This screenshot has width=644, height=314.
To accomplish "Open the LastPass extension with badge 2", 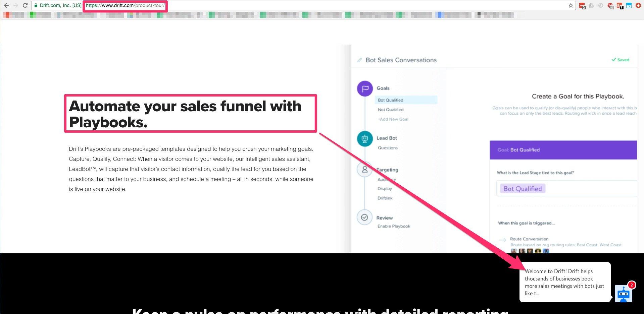I will pyautogui.click(x=582, y=6).
